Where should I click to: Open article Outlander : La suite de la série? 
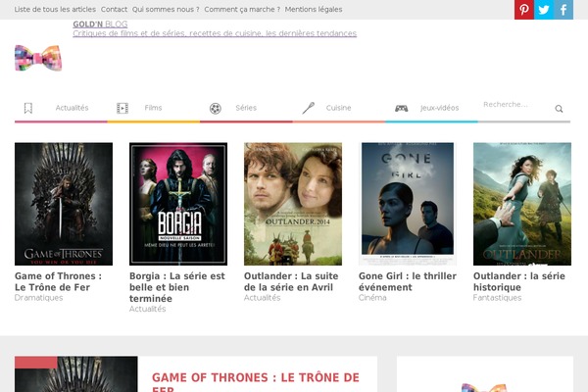coord(291,281)
